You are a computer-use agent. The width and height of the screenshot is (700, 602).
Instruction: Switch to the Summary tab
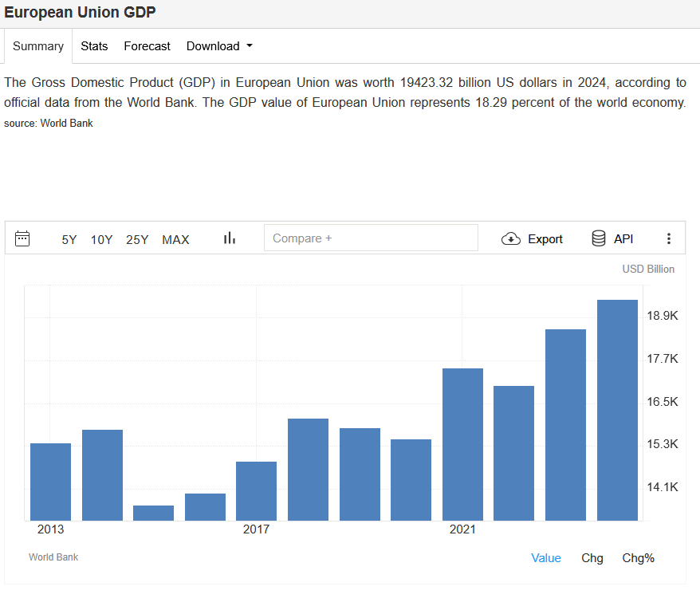click(x=38, y=46)
